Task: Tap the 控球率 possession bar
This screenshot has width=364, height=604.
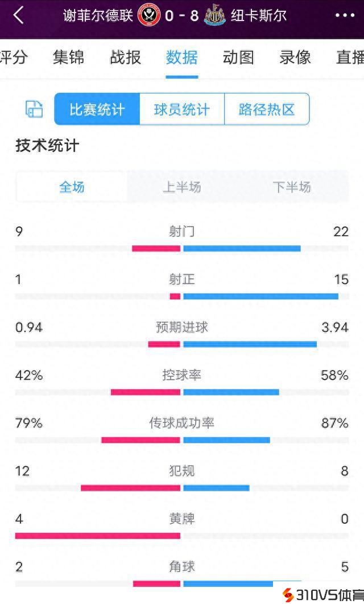Action: (182, 392)
